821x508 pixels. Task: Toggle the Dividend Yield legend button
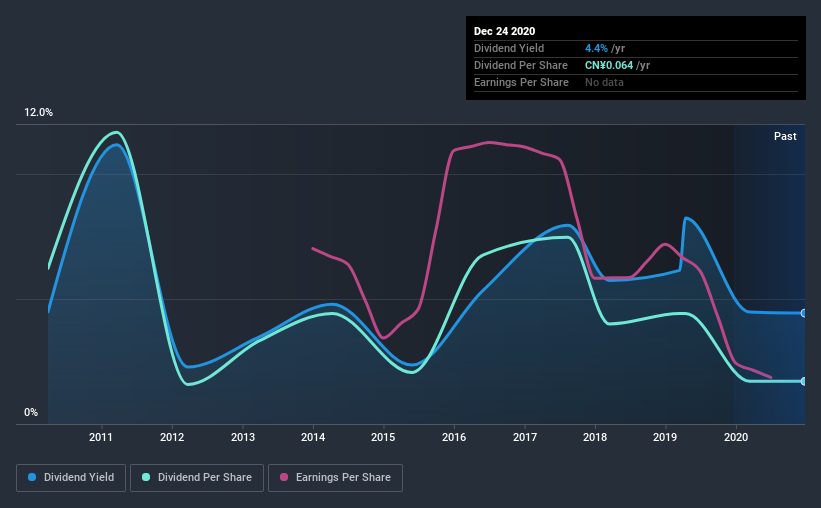coord(71,478)
